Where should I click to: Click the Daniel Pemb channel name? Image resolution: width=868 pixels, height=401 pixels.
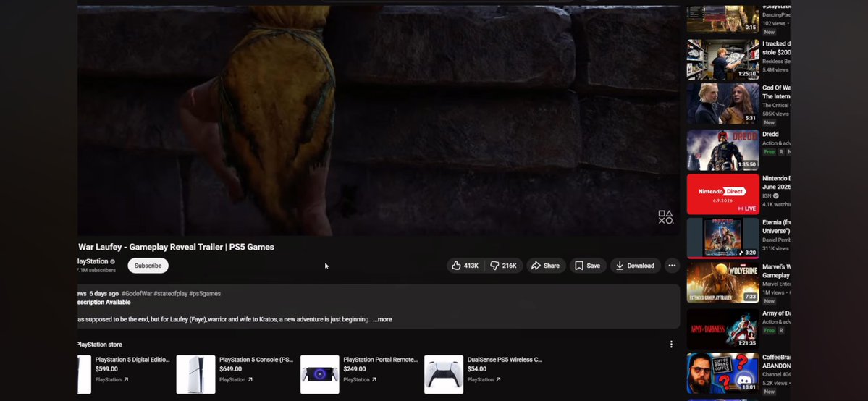click(x=776, y=240)
